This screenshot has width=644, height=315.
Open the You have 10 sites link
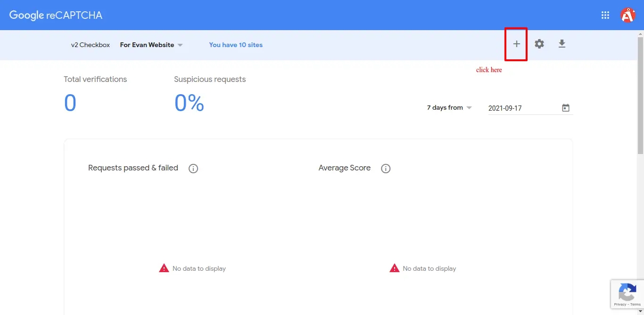236,45
